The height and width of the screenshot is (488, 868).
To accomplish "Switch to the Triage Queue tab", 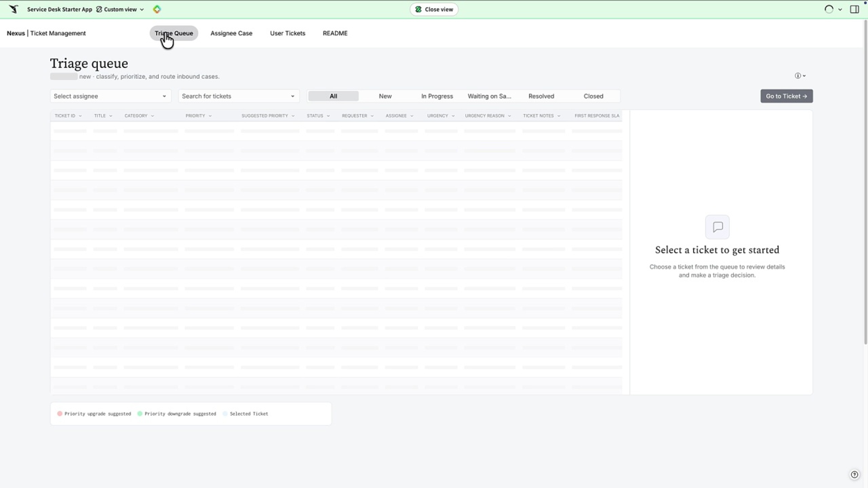I will pyautogui.click(x=174, y=33).
